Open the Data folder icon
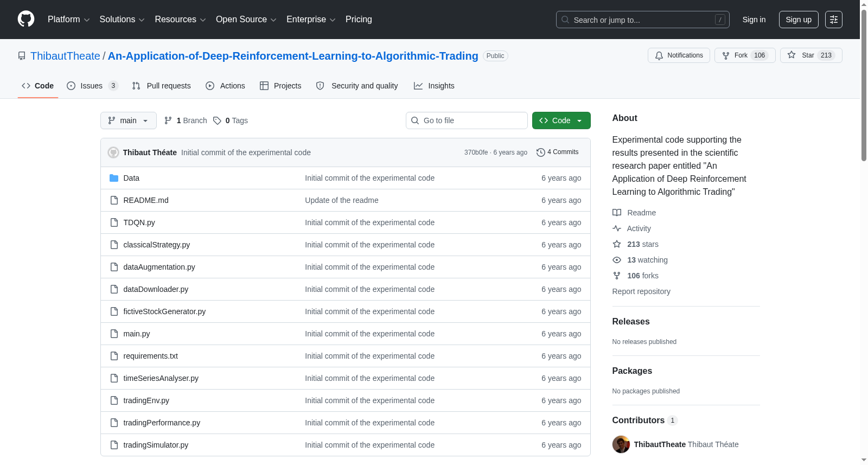The width and height of the screenshot is (868, 465). [x=114, y=178]
